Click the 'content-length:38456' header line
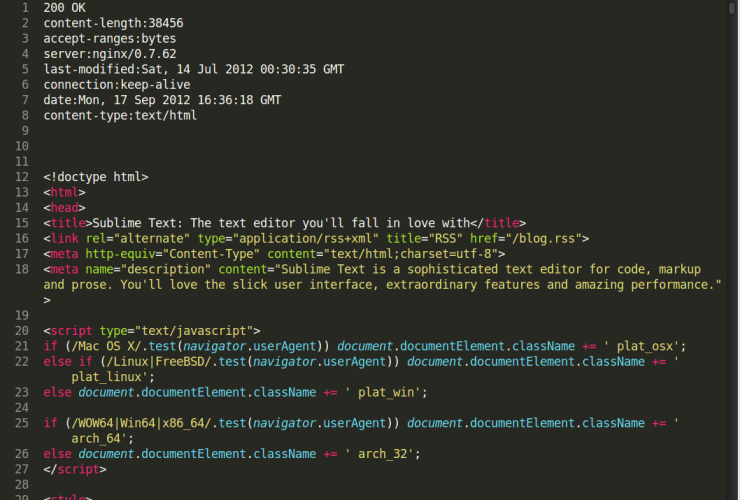The height and width of the screenshot is (500, 740). (x=113, y=23)
